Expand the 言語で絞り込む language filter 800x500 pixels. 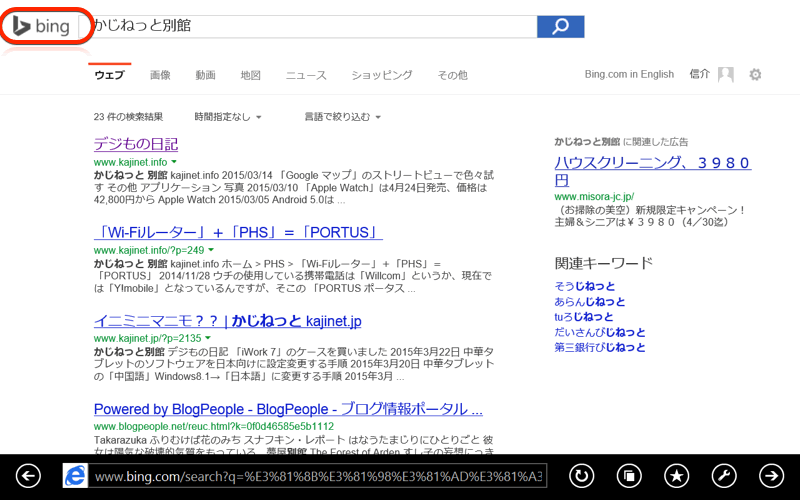pos(343,117)
